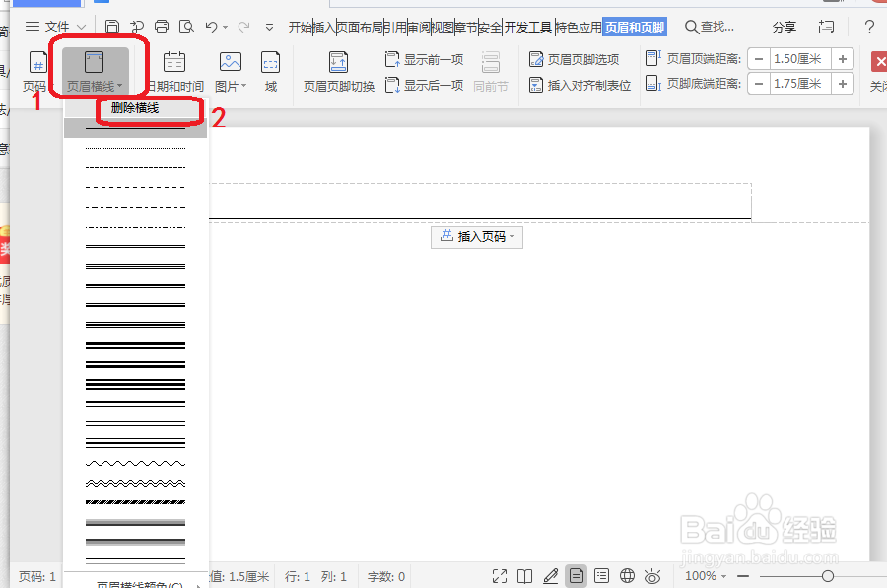Open the 页眉横线 dropdown button
Screen dimensions: 887x588
(x=95, y=72)
